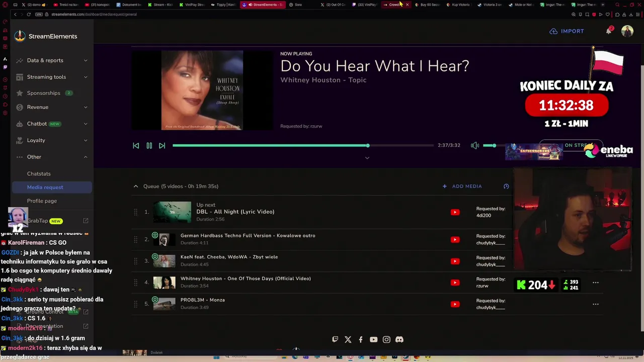This screenshot has width=644, height=362.
Task: Grab drag handle of DBL - All Night row
Action: pos(135,212)
